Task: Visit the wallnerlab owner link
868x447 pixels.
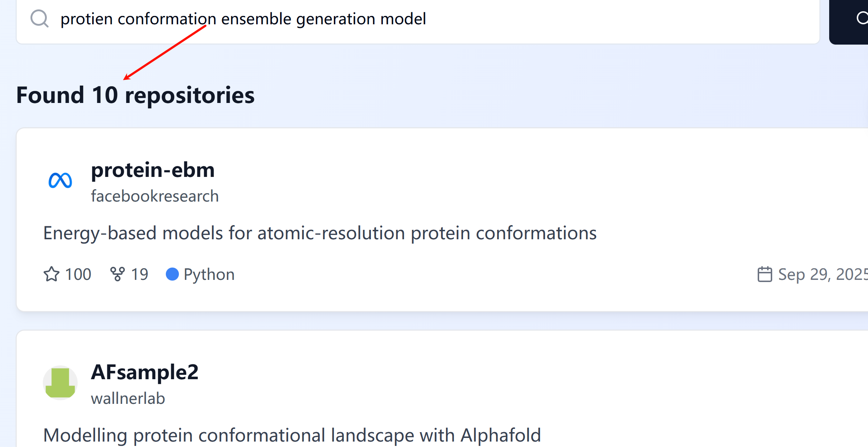Action: click(128, 398)
